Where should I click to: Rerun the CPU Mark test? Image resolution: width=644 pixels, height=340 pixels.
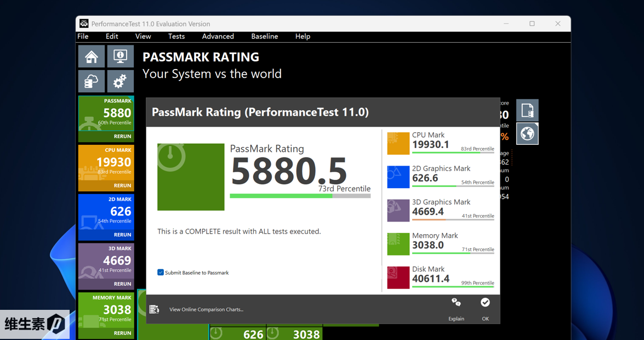click(x=122, y=185)
